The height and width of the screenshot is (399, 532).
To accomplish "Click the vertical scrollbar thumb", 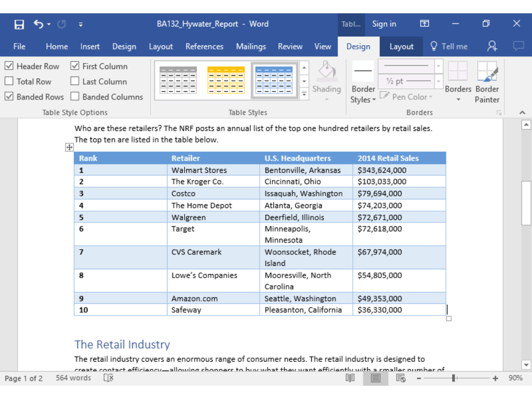I will tap(526, 203).
